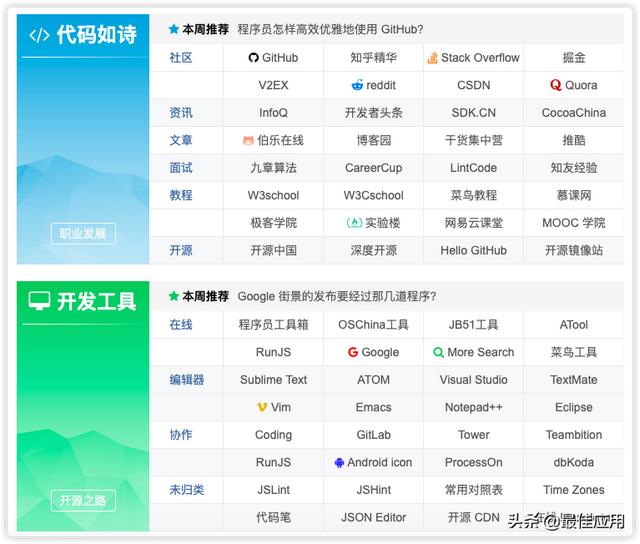This screenshot has width=640, height=544.
Task: Select the 教程 category label
Action: (181, 195)
